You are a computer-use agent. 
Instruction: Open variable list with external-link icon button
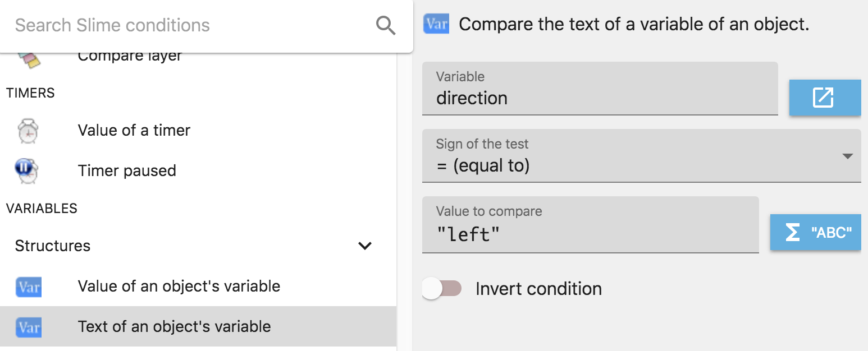tap(824, 98)
